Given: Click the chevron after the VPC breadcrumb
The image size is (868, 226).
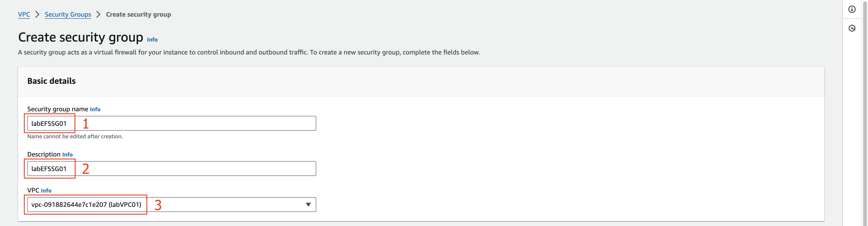Looking at the screenshot, I should 37,15.
